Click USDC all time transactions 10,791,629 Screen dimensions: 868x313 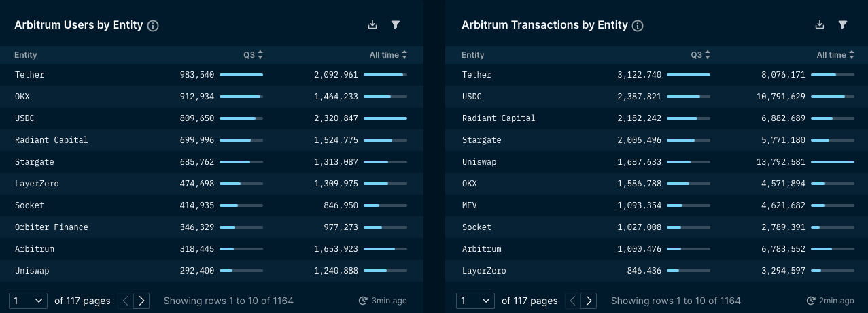pyautogui.click(x=780, y=97)
